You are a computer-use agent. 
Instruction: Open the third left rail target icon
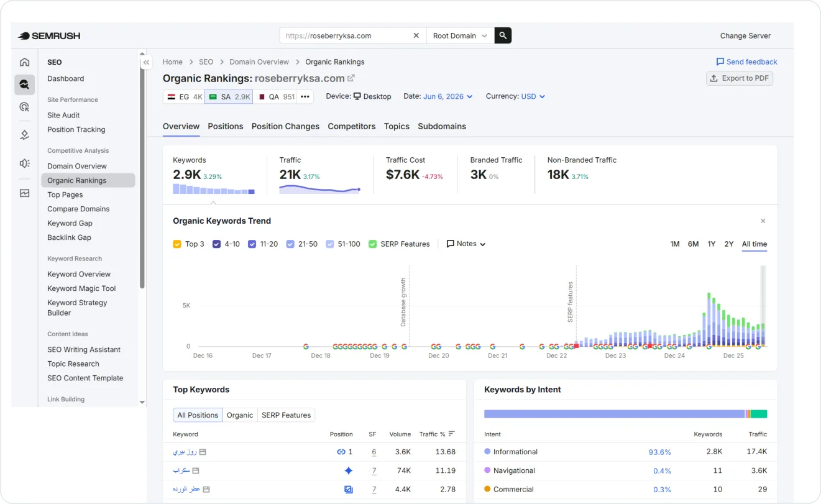pyautogui.click(x=24, y=107)
